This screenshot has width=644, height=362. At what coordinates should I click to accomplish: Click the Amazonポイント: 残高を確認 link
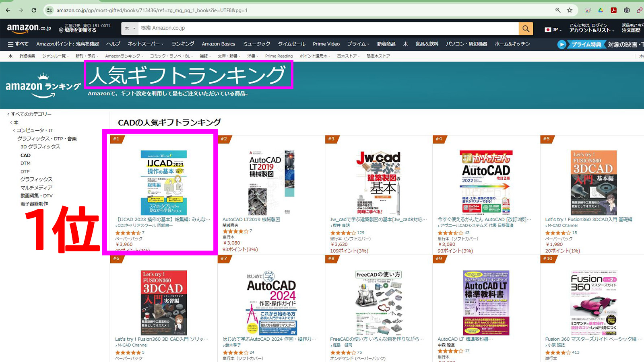[x=67, y=44]
